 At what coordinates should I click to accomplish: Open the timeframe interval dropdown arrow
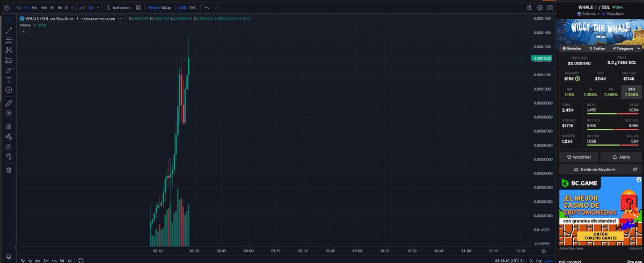[72, 8]
